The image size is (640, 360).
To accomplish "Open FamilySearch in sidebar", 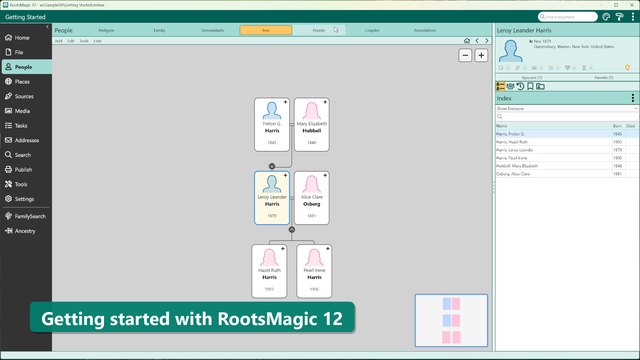I will [x=26, y=216].
